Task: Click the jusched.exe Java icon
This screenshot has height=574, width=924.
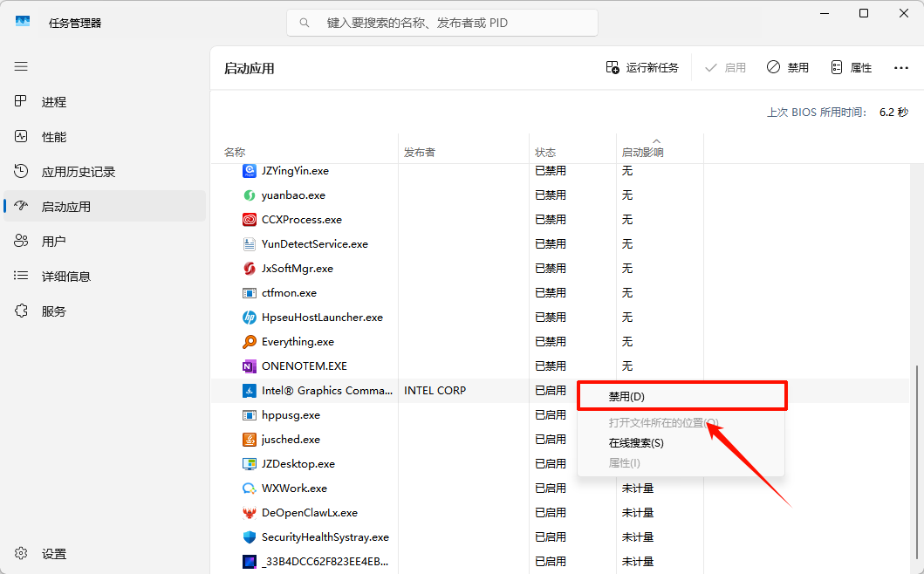Action: 250,440
